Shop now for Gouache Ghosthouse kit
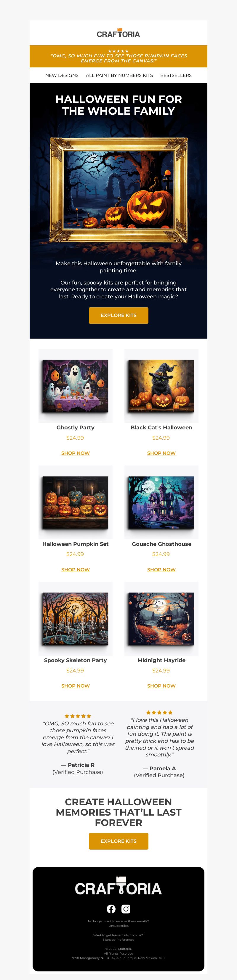 click(x=161, y=570)
